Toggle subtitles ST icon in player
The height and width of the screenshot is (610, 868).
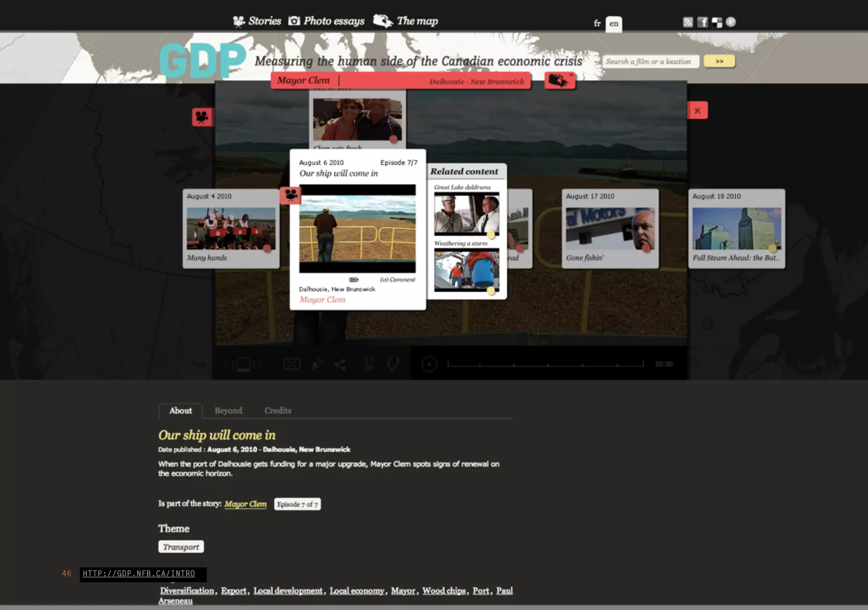(369, 363)
